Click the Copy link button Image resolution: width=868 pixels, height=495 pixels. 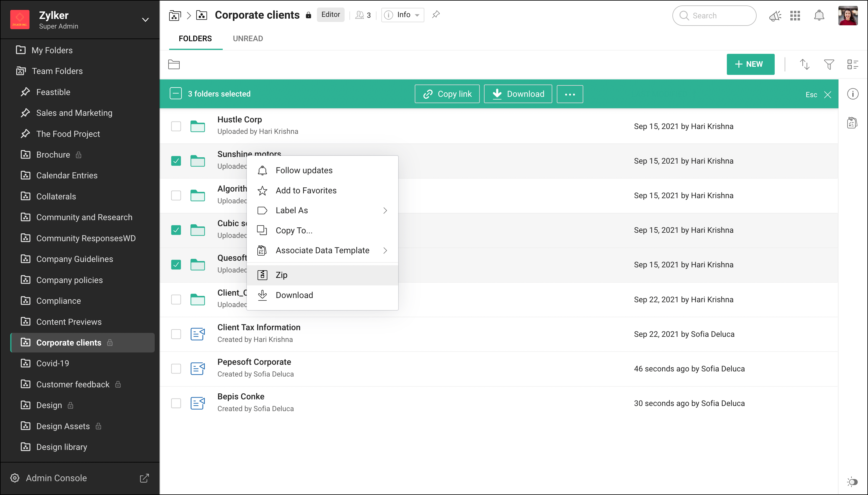(x=447, y=94)
